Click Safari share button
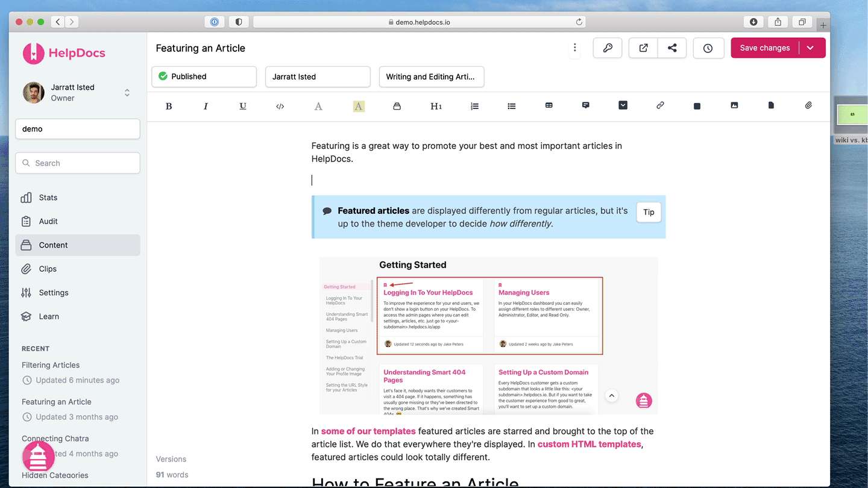 778,22
